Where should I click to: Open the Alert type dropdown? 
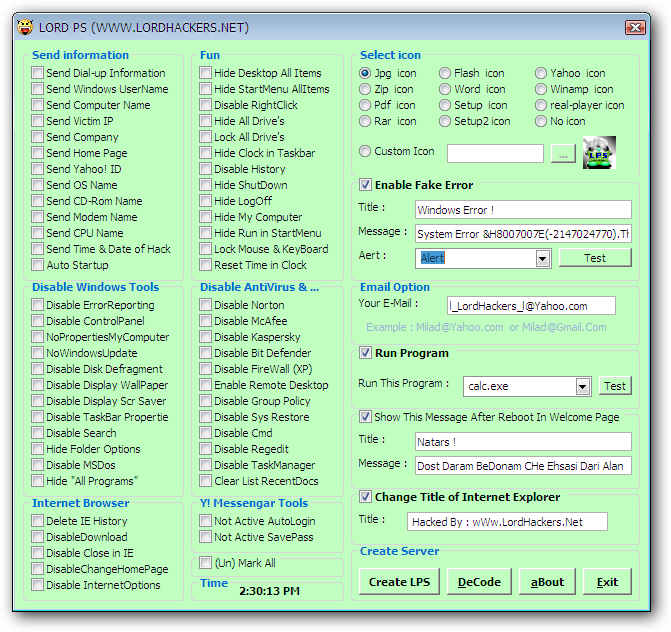542,258
